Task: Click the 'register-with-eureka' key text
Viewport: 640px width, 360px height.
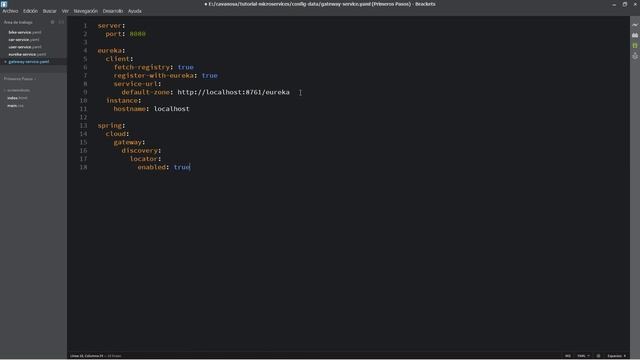Action: [153, 76]
